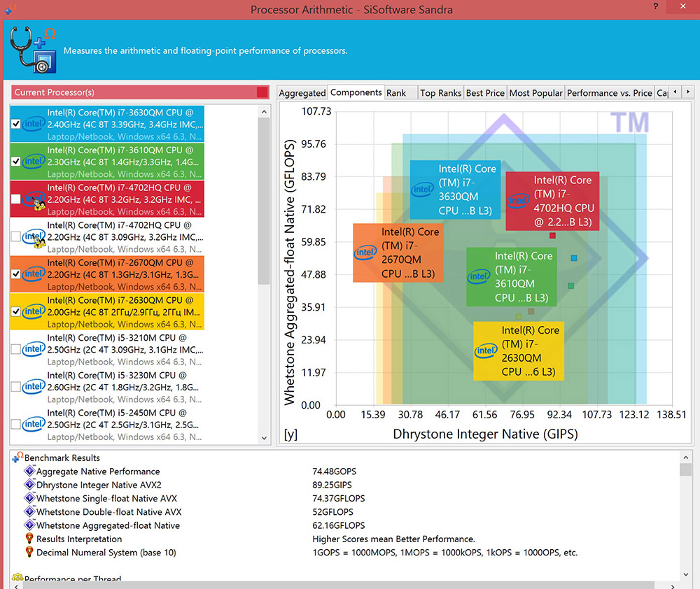Image resolution: width=700 pixels, height=589 pixels.
Task: Open the Performance vs. Price tab
Action: tap(610, 93)
